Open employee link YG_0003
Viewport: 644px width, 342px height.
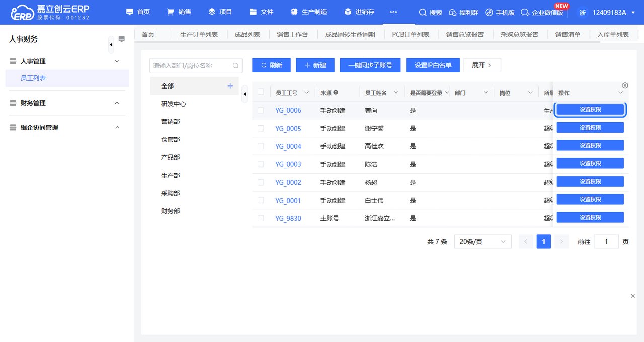coord(288,164)
